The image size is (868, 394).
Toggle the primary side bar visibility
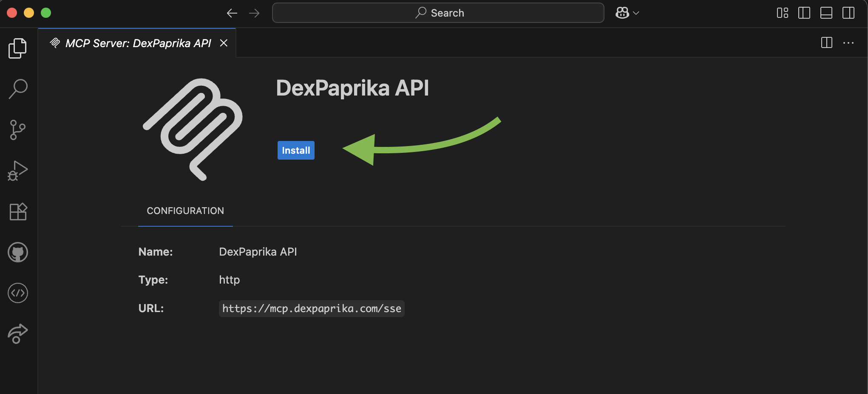point(805,13)
